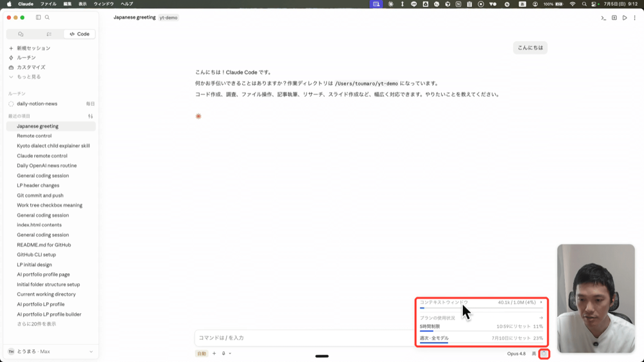Open Kyoto dialect child explainer skill
Image resolution: width=644 pixels, height=362 pixels.
52,146
